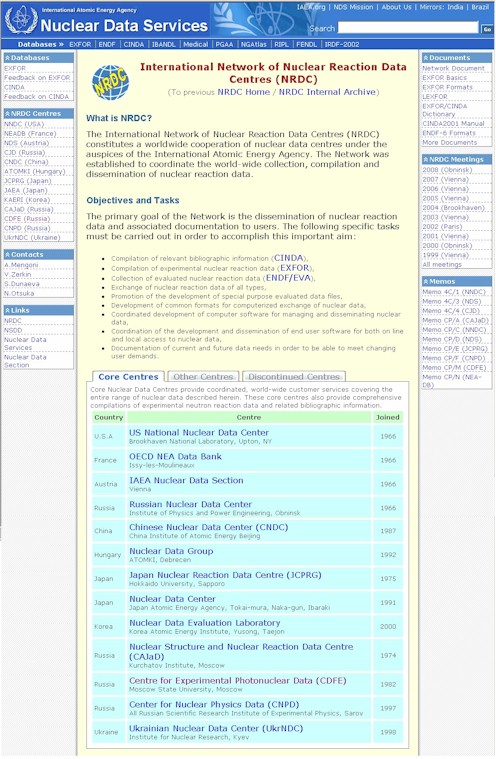This screenshot has width=496, height=759.
Task: Open NNDC (USA) sidebar link
Action: click(24, 124)
